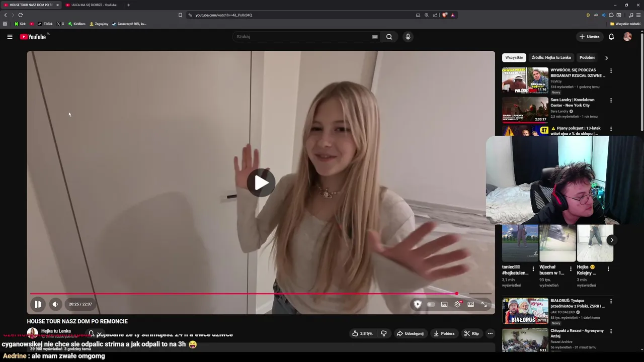
Task: Go back in the browser
Action: pyautogui.click(x=6, y=15)
